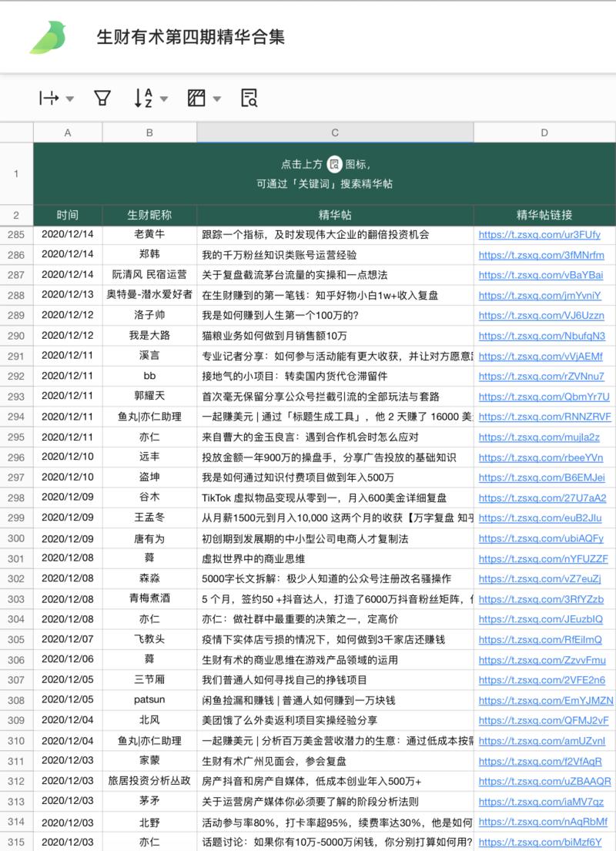Image resolution: width=616 pixels, height=851 pixels.
Task: Open the find-in-sheet search icon
Action: click(x=248, y=98)
